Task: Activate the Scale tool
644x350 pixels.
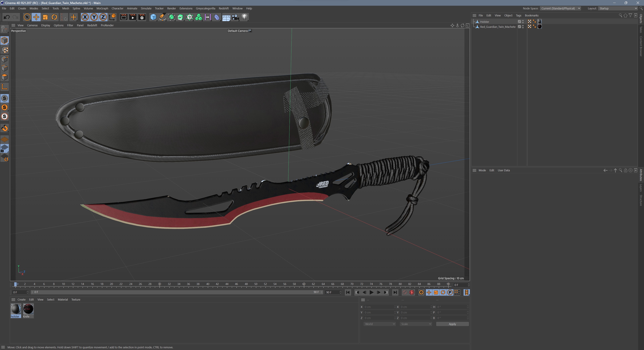Action: pos(45,17)
